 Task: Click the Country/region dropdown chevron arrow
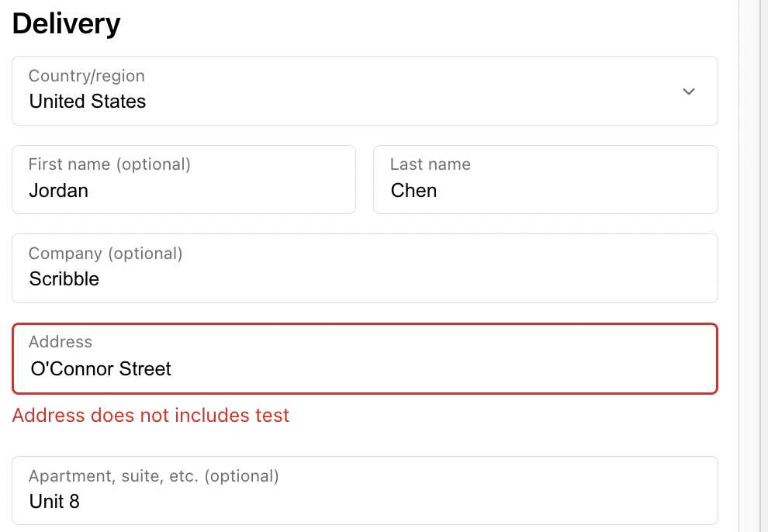point(688,92)
